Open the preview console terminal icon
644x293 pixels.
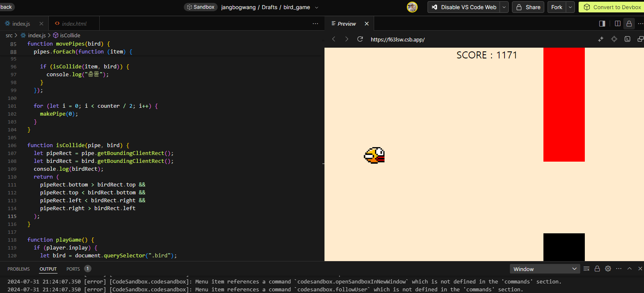pos(627,39)
